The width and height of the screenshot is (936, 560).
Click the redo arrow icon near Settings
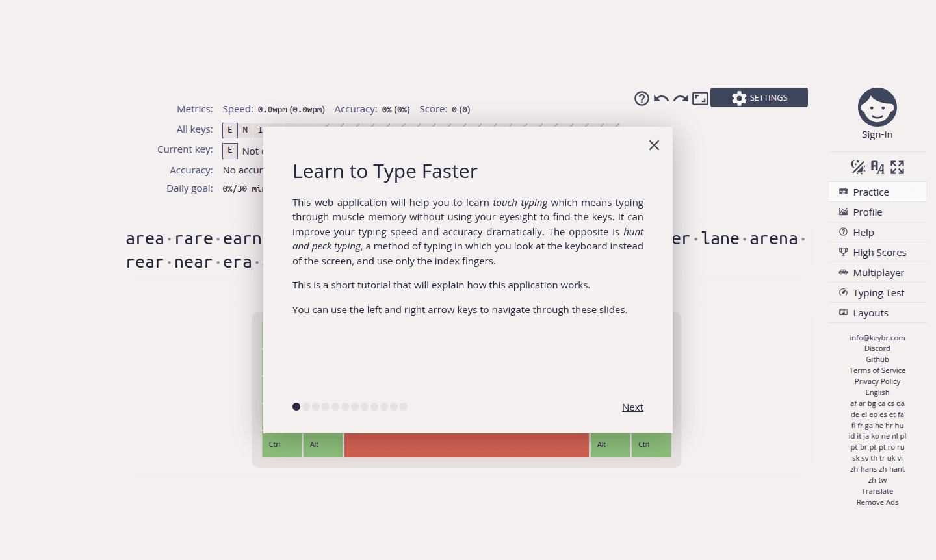coord(681,98)
